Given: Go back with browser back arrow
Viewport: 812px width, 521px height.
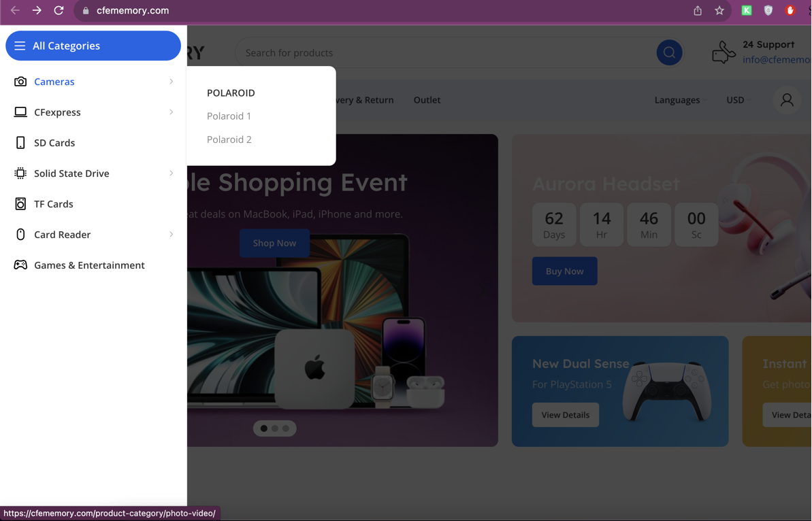Looking at the screenshot, I should tap(15, 10).
